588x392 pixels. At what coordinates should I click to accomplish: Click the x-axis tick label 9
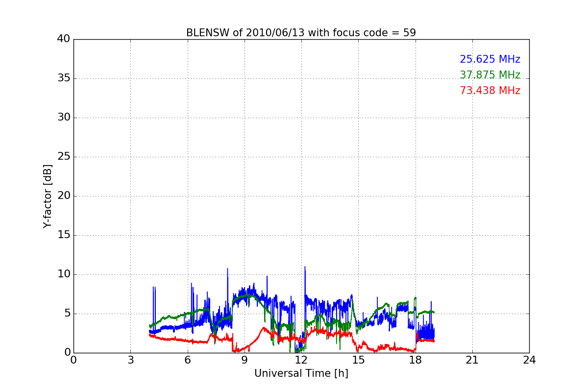pos(245,360)
